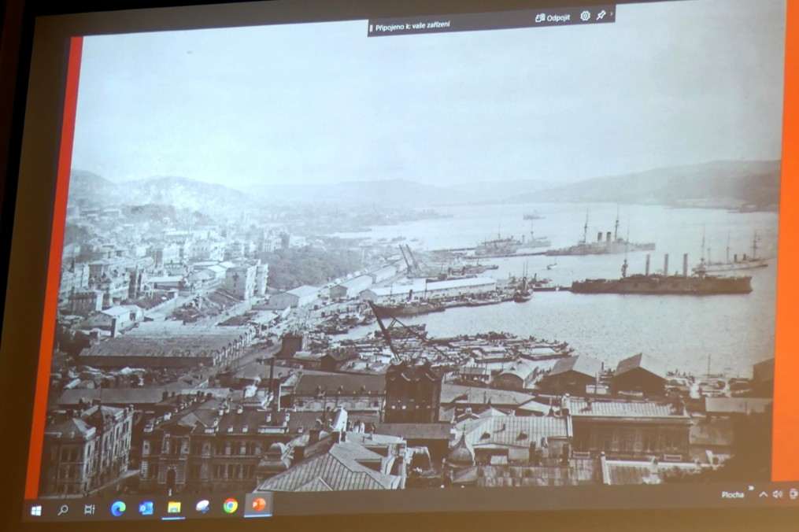799x532 pixels.
Task: Show hidden system tray icons
Action: [x=763, y=494]
